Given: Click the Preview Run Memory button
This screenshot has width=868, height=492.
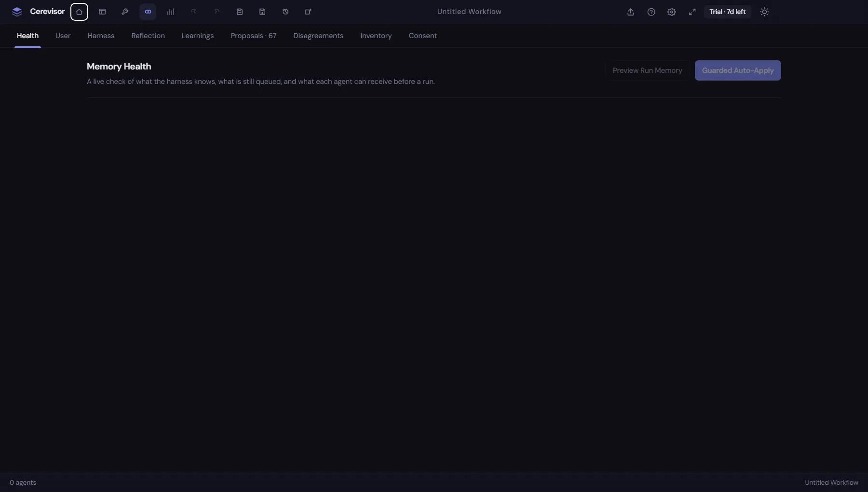Looking at the screenshot, I should click(647, 70).
